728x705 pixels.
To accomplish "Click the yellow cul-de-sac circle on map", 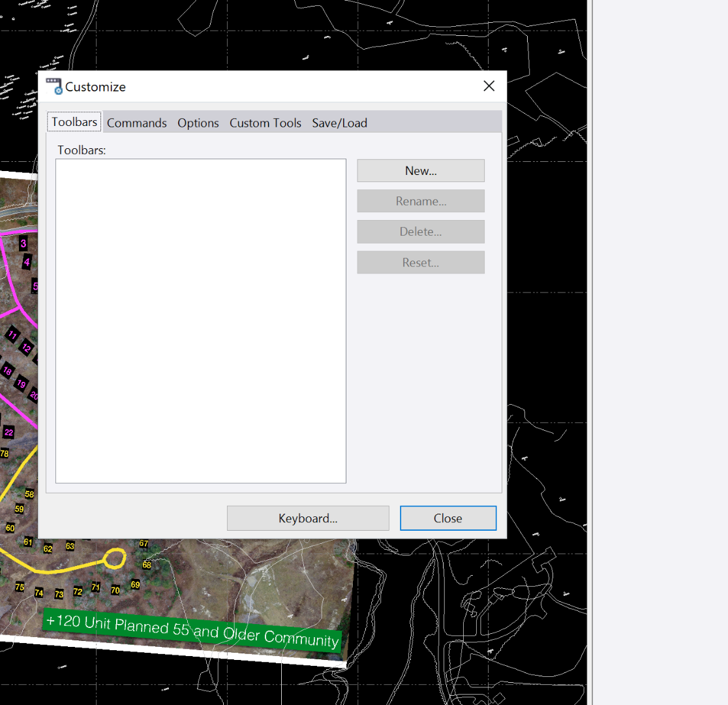I will [x=114, y=558].
